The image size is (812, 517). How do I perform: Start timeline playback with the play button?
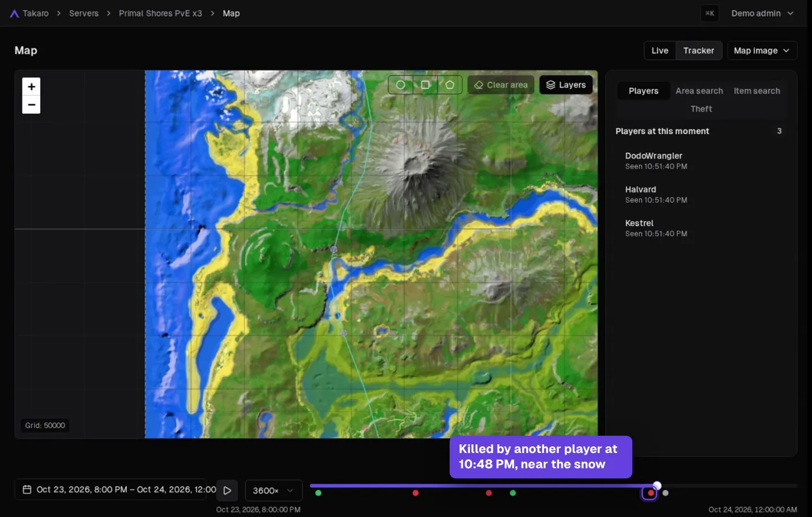(x=227, y=490)
